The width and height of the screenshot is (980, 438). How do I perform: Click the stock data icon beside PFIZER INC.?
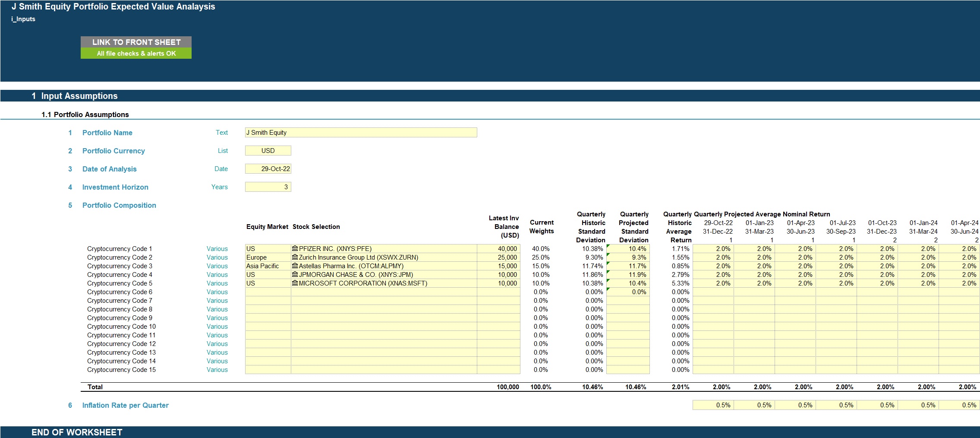click(295, 248)
